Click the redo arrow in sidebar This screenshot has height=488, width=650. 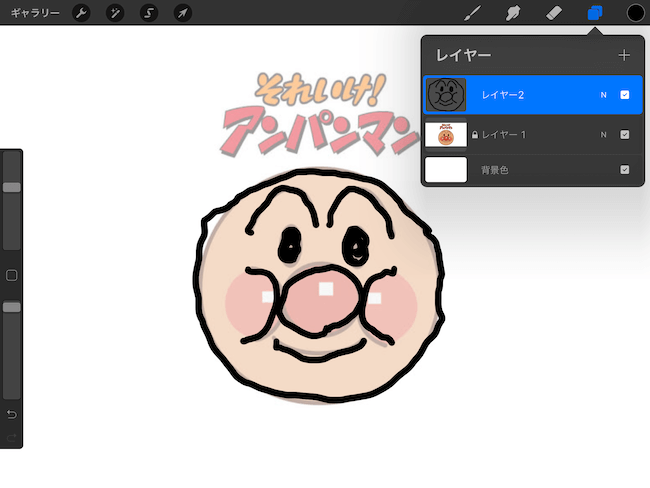12,437
